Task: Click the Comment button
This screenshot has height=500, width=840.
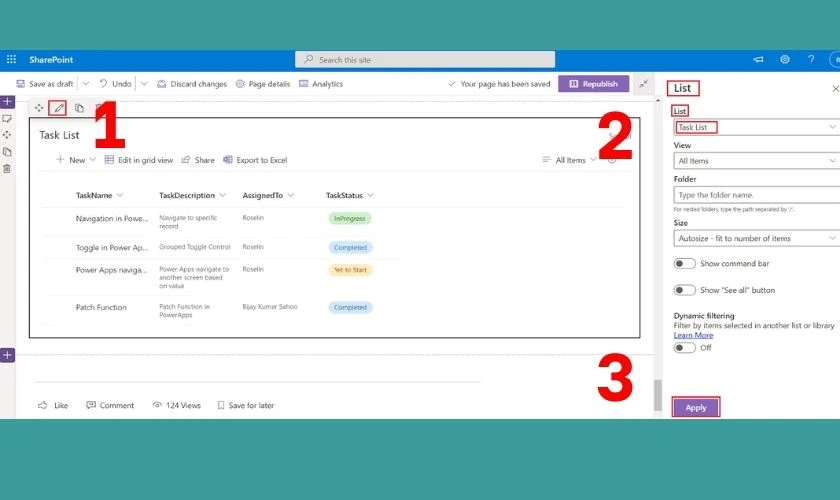Action: click(110, 405)
